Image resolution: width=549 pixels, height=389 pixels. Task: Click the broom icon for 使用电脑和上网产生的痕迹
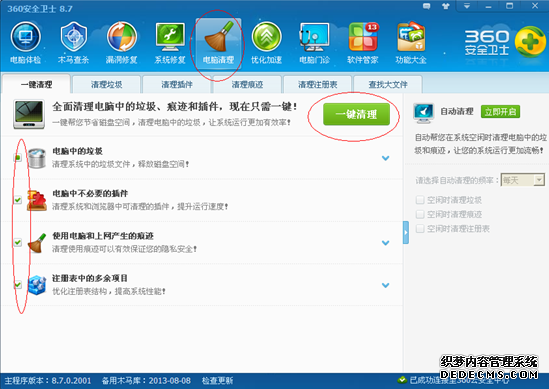coord(37,243)
